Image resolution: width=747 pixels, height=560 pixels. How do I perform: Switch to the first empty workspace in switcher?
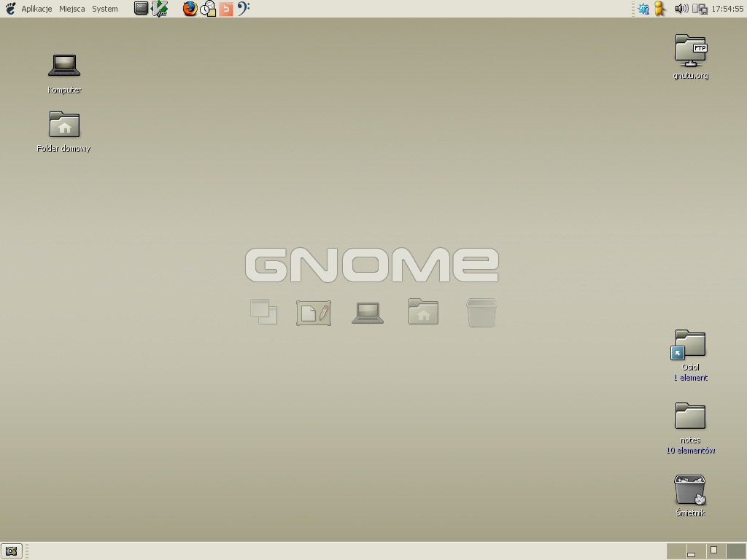(676, 551)
